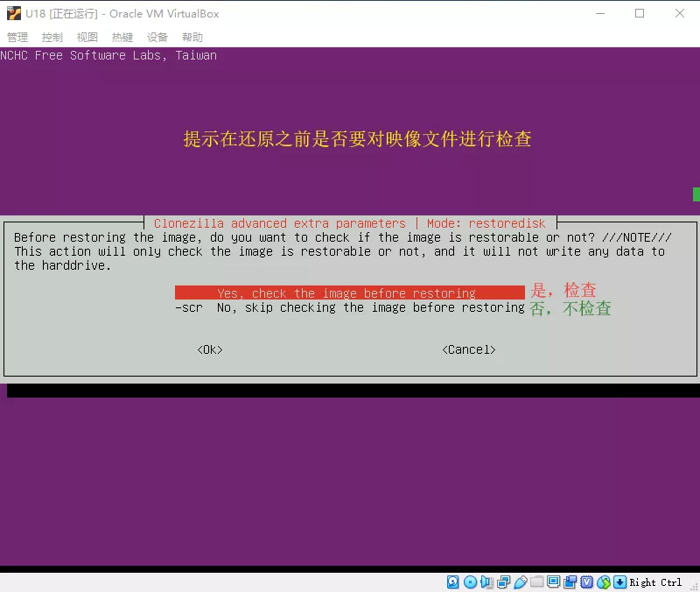Screen dimensions: 700x592
Task: Click the optical disc status icon
Action: [x=470, y=581]
